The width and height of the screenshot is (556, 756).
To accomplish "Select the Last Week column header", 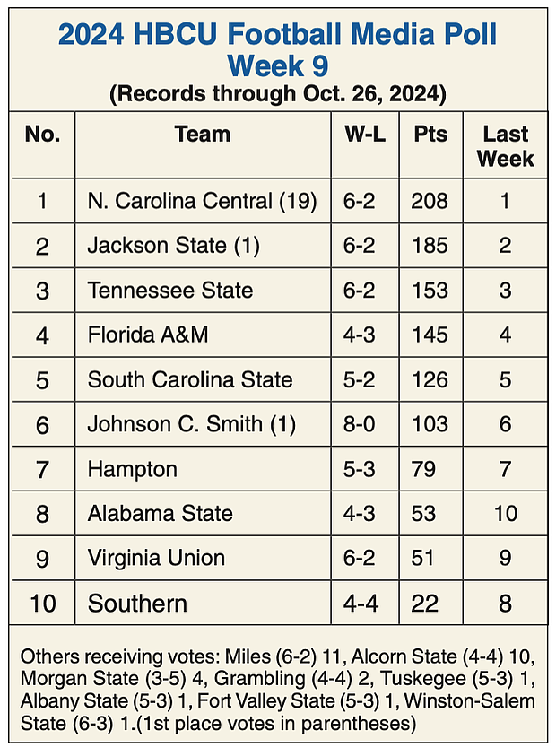I will (x=506, y=146).
